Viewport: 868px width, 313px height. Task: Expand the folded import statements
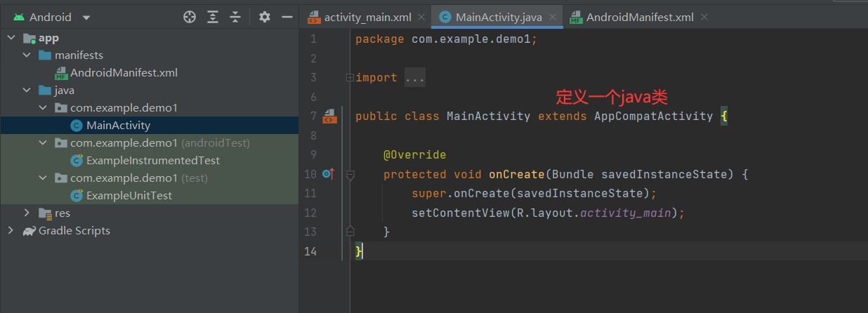(x=350, y=78)
